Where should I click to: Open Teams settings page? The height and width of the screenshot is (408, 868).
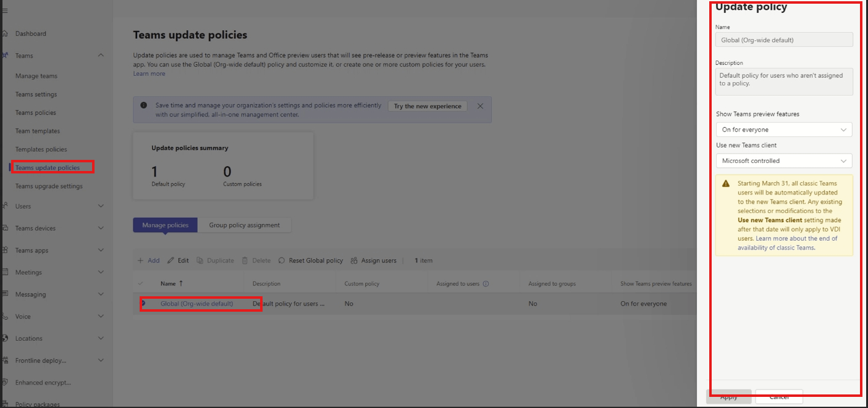tap(36, 94)
